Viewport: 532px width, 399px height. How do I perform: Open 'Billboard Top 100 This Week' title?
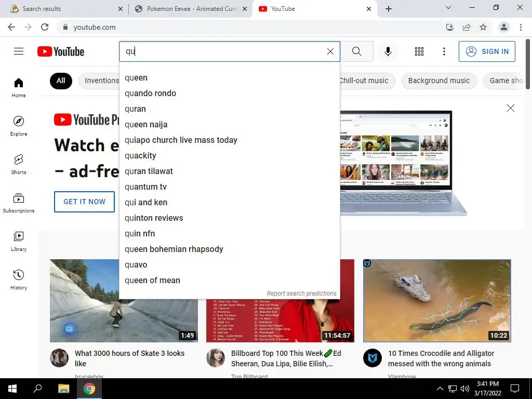tap(286, 358)
